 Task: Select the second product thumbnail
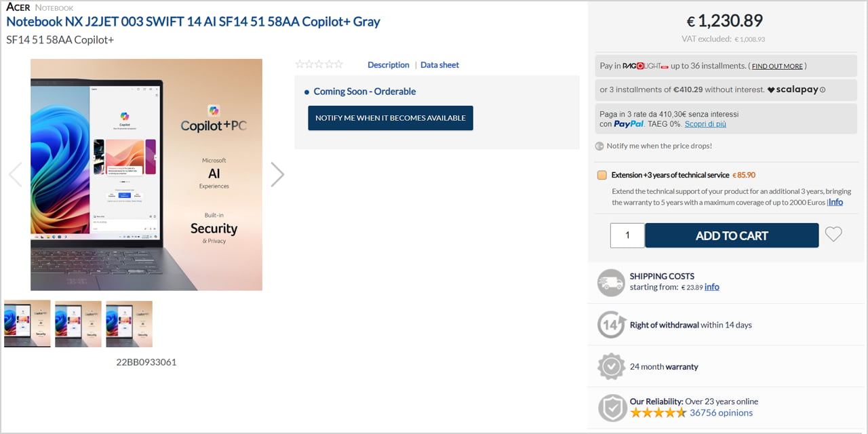pos(79,324)
